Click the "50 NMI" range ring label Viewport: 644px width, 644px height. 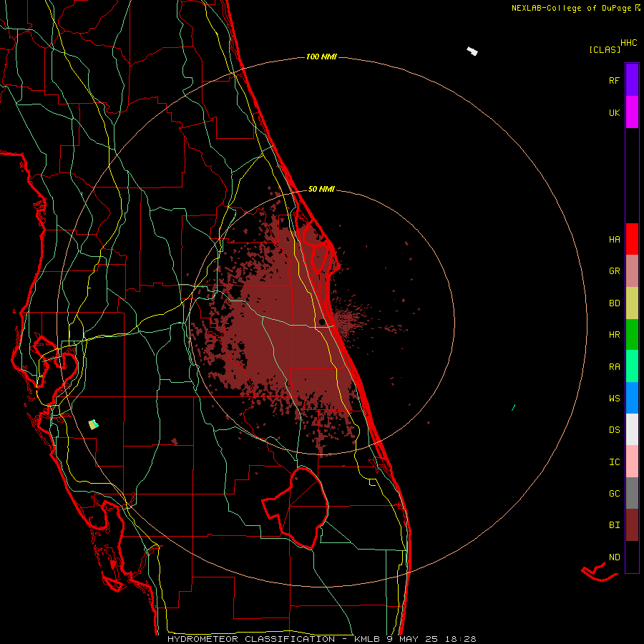(321, 190)
